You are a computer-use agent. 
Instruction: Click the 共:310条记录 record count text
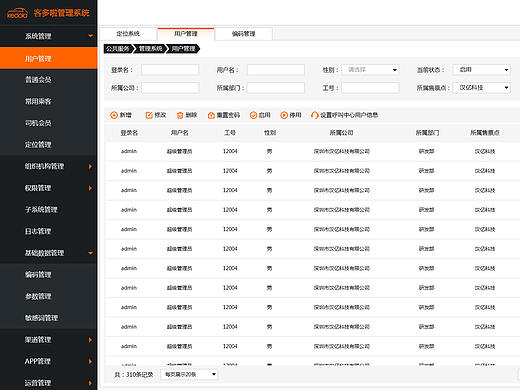click(134, 375)
